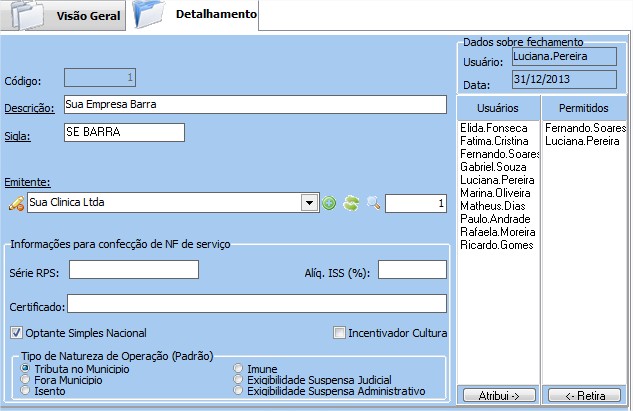This screenshot has height=411, width=633.
Task: Choose Imune nature of operation
Action: point(238,369)
